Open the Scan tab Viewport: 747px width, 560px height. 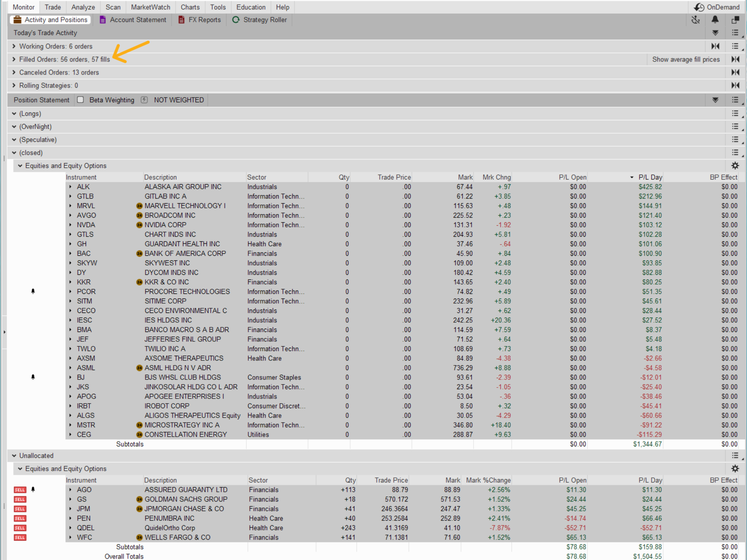pos(113,7)
